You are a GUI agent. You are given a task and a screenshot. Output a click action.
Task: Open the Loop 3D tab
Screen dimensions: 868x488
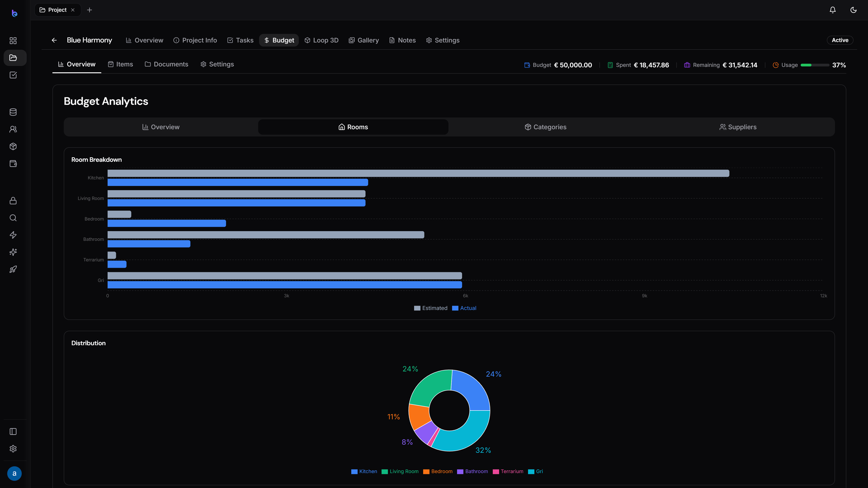[x=321, y=40]
